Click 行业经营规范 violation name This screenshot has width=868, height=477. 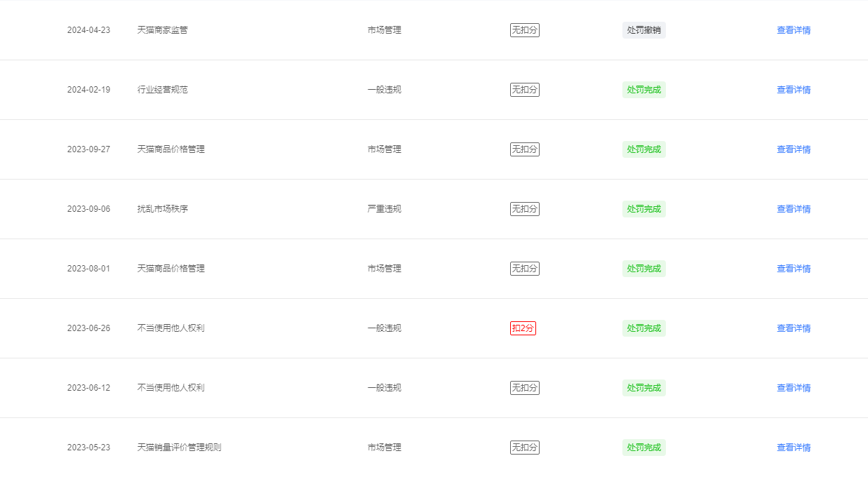point(163,90)
